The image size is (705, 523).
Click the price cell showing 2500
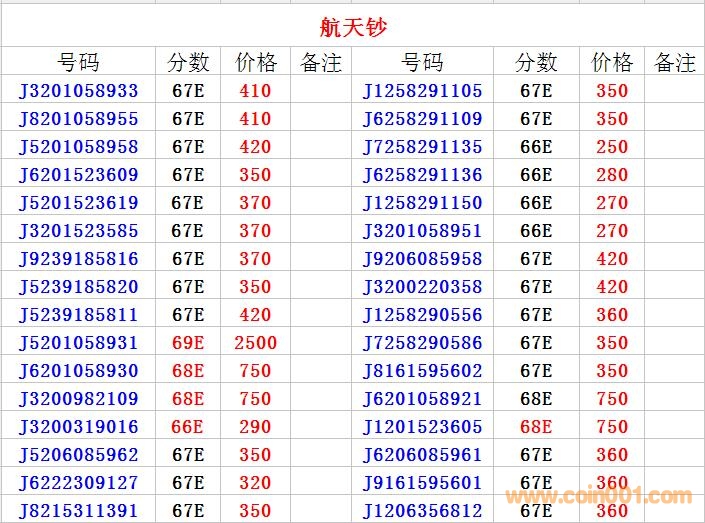255,343
